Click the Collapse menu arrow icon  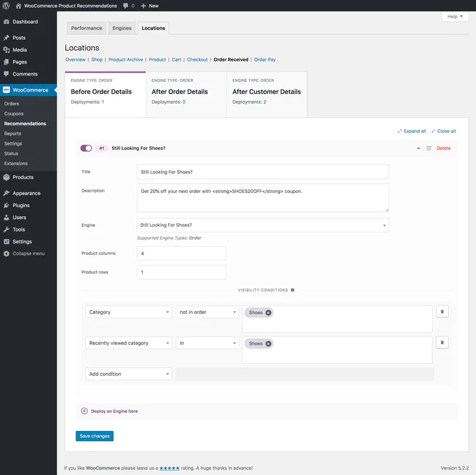tap(6, 253)
